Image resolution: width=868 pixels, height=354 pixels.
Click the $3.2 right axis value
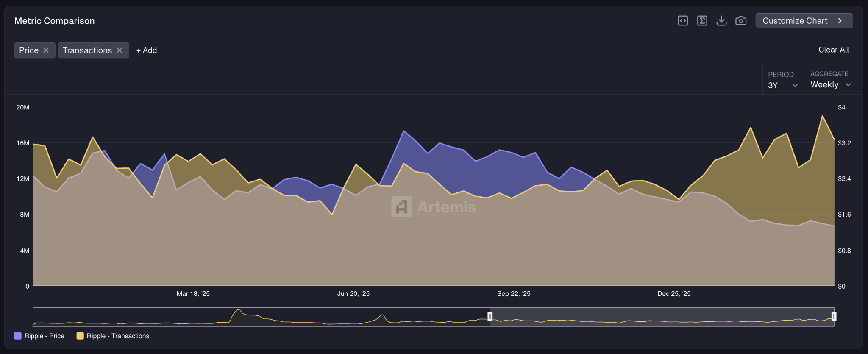(844, 143)
